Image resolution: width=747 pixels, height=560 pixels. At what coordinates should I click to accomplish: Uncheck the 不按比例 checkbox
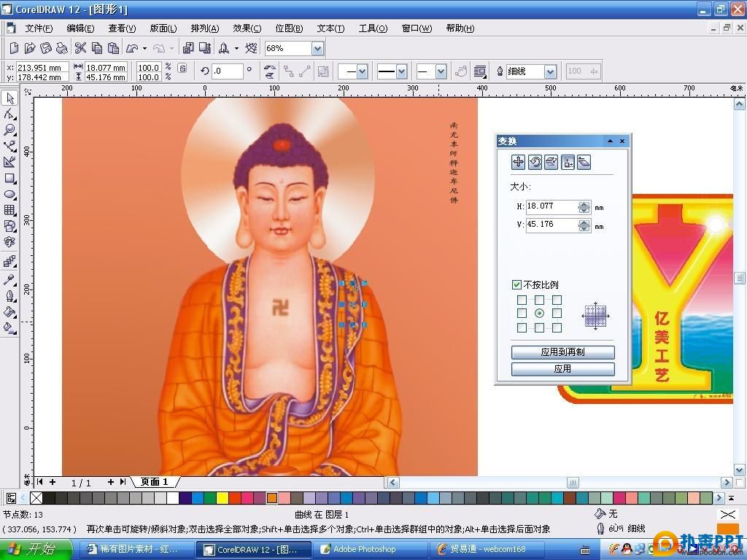click(516, 285)
